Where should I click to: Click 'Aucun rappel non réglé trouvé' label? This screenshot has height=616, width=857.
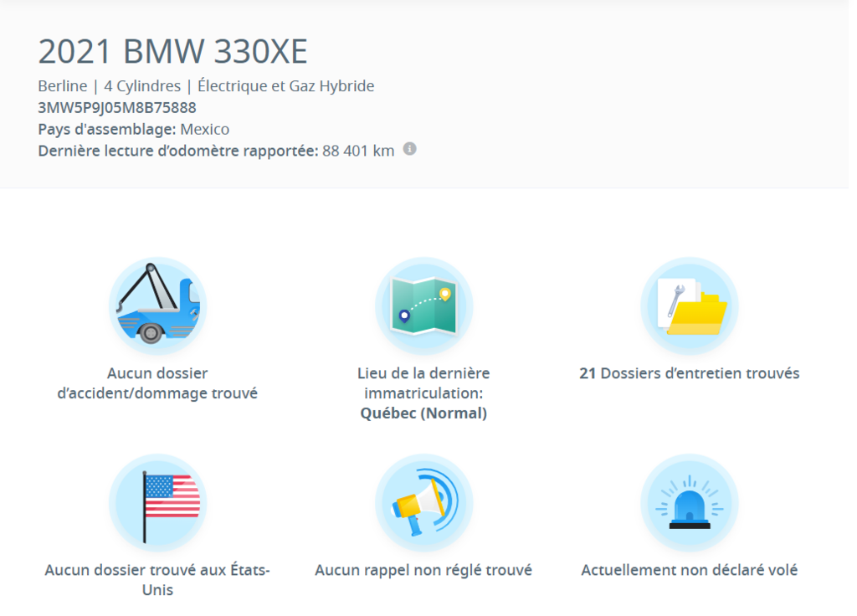coord(423,570)
